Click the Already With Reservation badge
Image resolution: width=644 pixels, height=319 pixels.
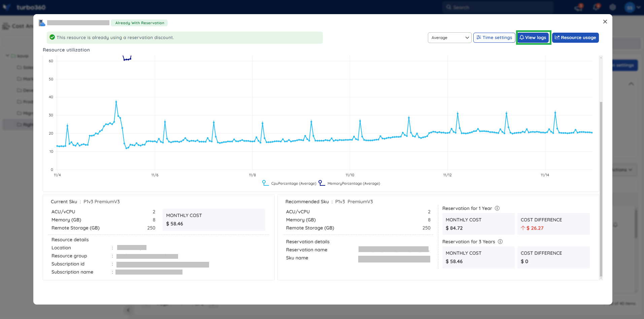[x=139, y=23]
